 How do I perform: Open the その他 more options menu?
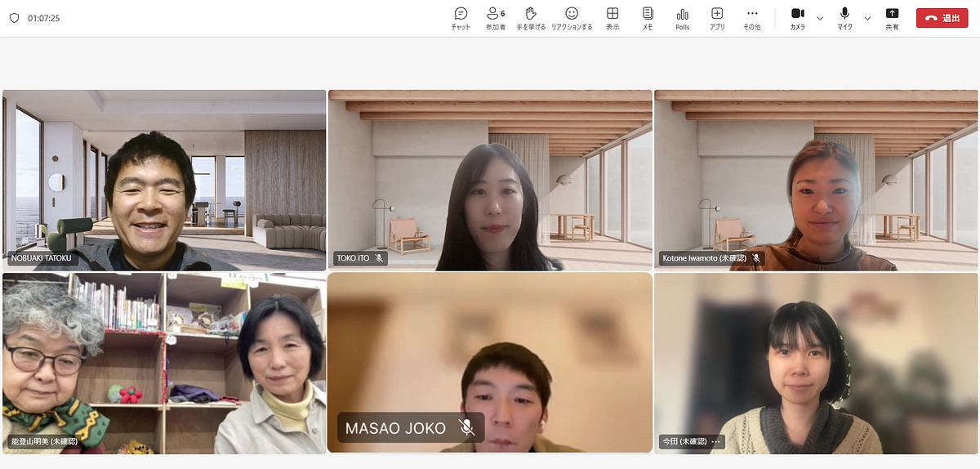[x=752, y=18]
